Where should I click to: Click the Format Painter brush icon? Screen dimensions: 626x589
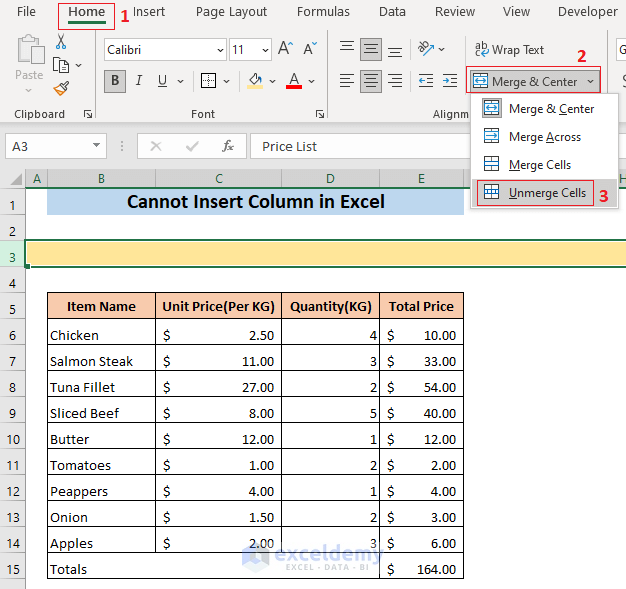(x=61, y=89)
